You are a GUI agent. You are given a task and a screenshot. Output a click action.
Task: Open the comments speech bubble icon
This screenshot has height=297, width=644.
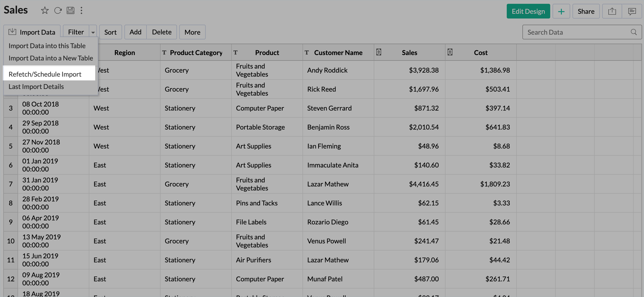tap(632, 11)
